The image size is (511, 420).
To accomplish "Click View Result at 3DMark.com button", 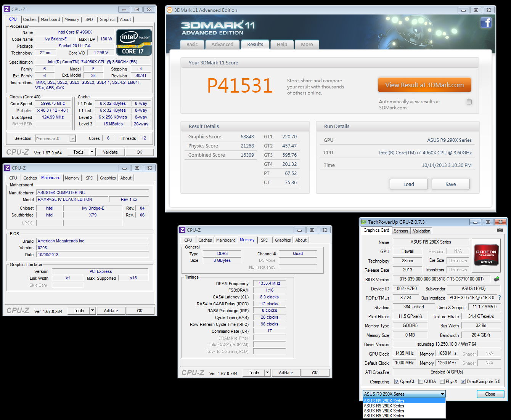I will (x=424, y=85).
